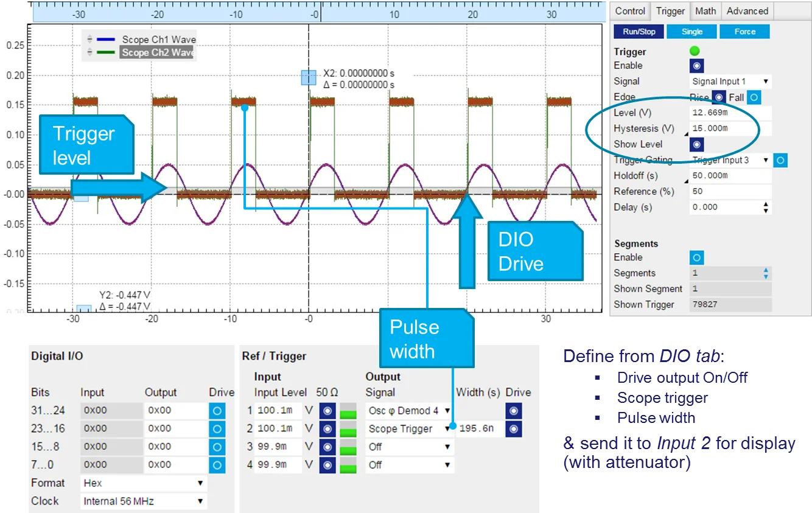Click the Y2 cursor handle box
The height and width of the screenshot is (513, 812).
(83, 309)
